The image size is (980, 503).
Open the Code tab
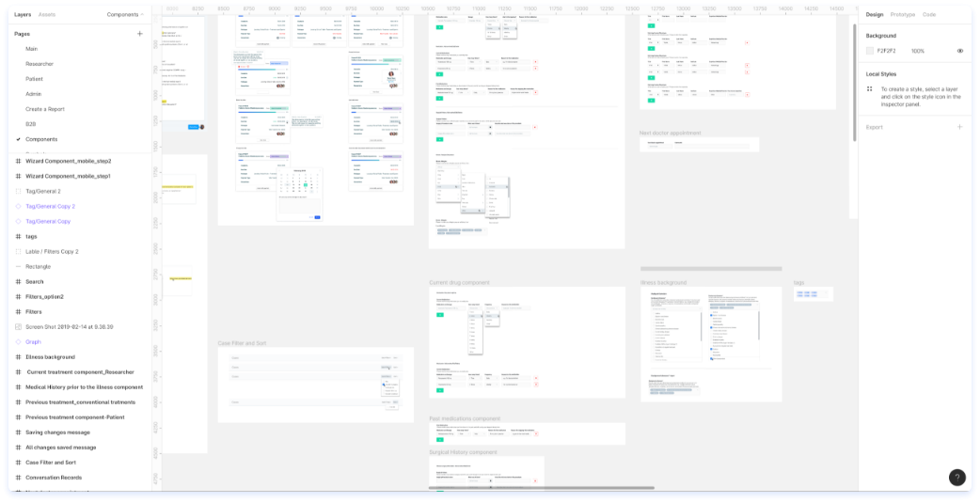(x=929, y=14)
